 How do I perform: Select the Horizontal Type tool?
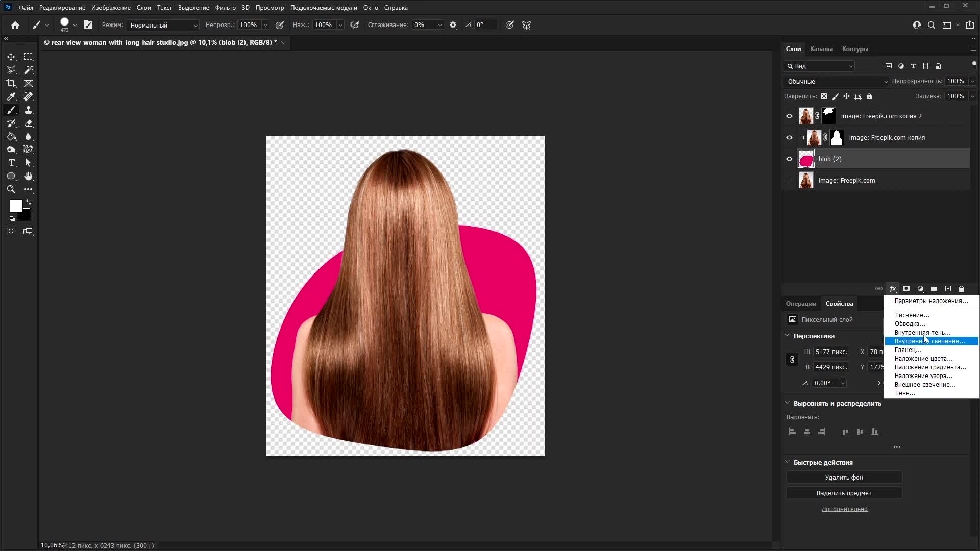click(11, 163)
